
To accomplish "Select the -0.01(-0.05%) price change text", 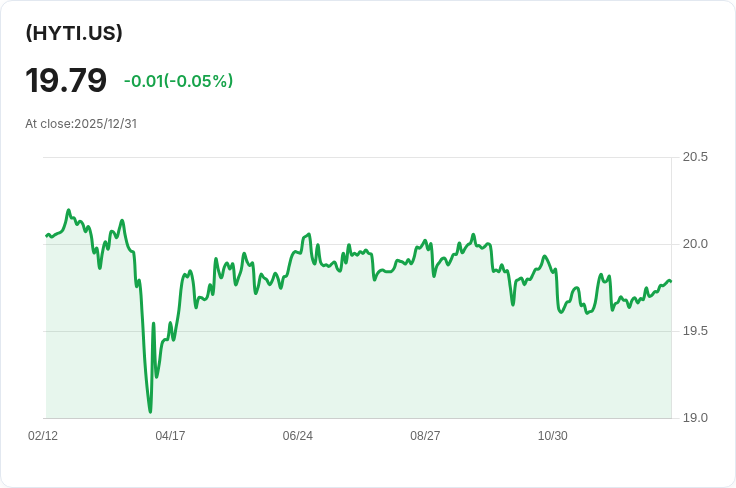I will pyautogui.click(x=178, y=81).
